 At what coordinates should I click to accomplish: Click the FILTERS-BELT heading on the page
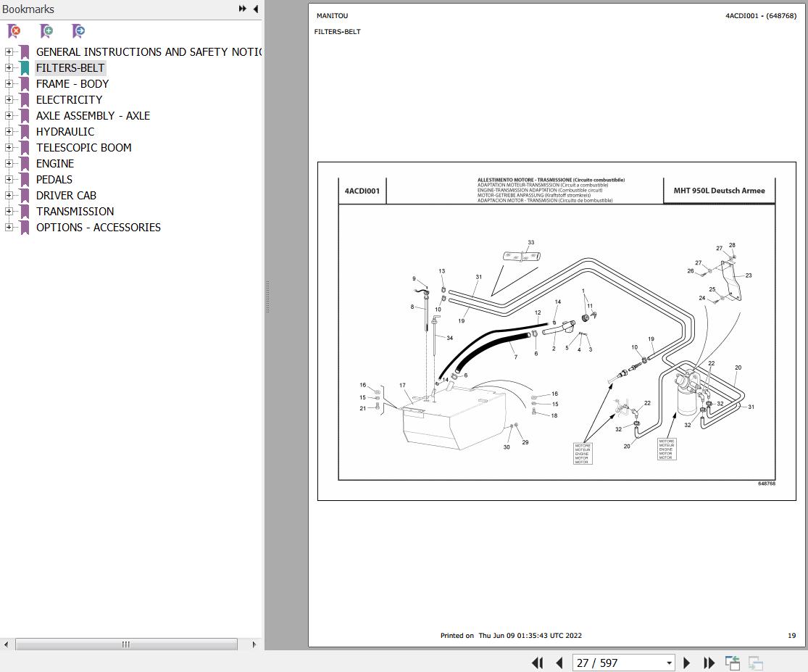(x=338, y=32)
